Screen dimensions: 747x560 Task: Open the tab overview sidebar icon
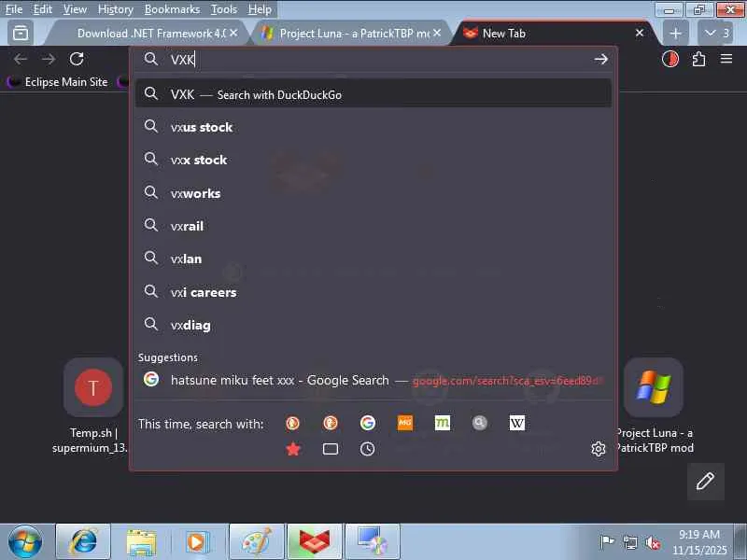[x=21, y=33]
